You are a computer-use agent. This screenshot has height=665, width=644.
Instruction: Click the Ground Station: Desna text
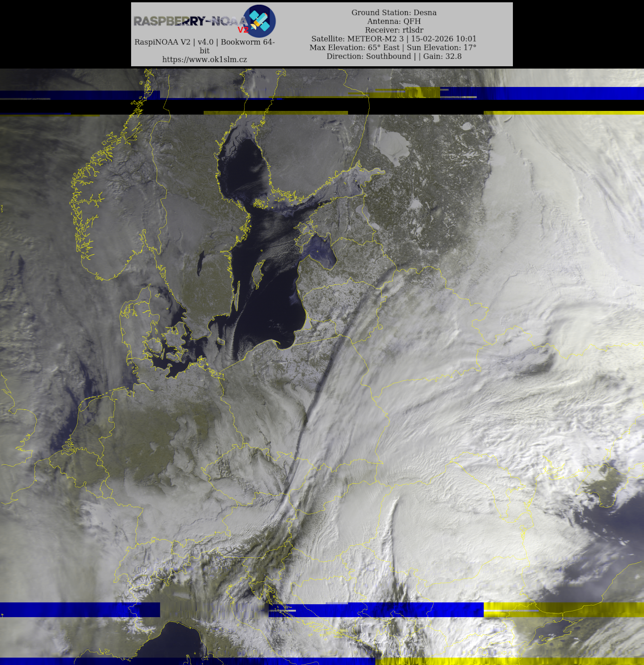pyautogui.click(x=394, y=13)
